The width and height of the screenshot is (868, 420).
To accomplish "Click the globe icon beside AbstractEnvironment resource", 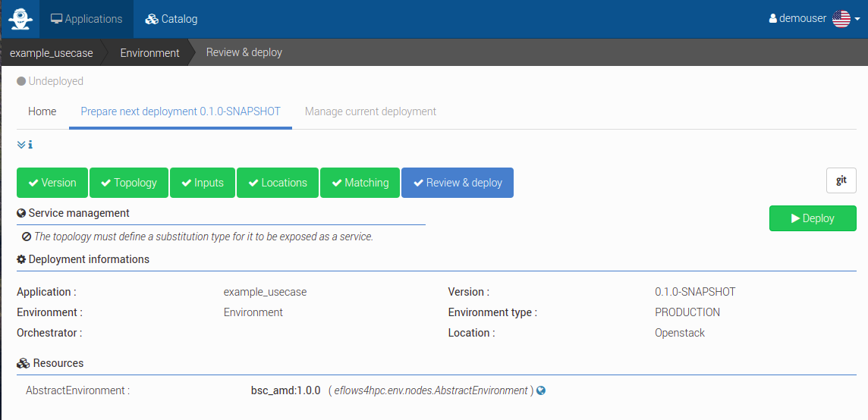I will (542, 390).
